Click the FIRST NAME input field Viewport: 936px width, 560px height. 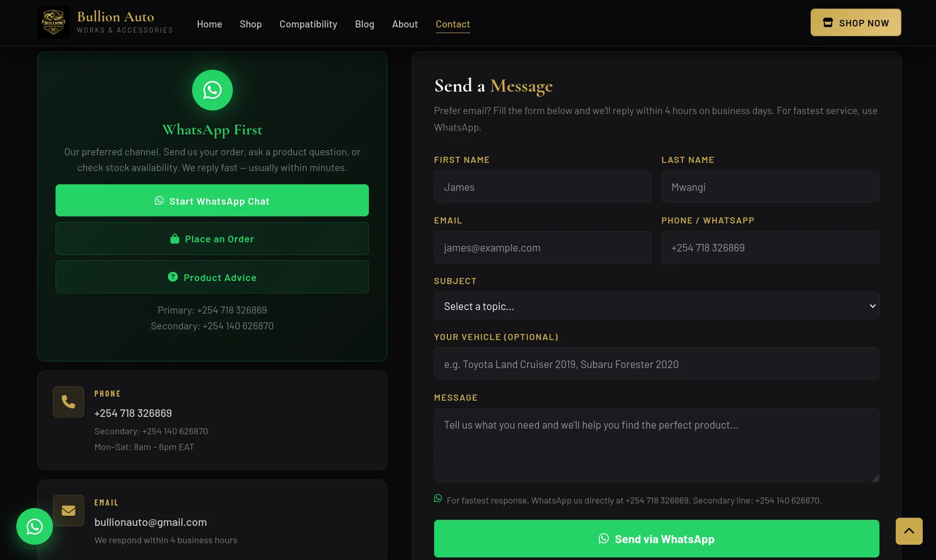pos(542,186)
